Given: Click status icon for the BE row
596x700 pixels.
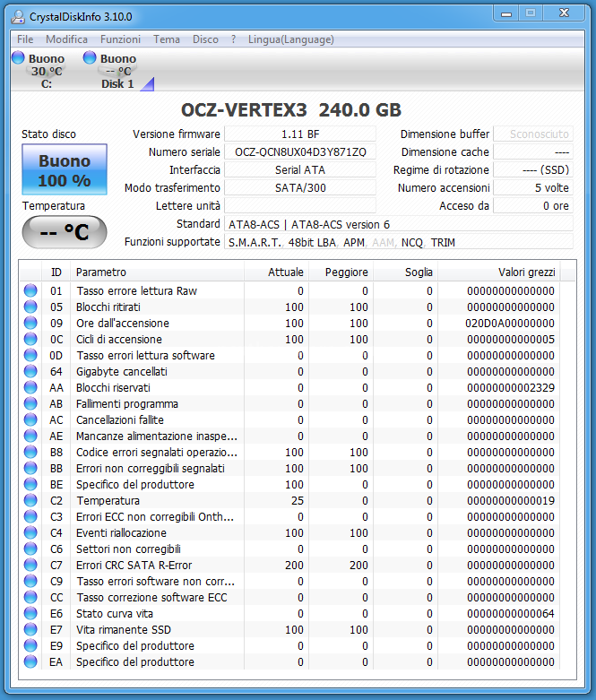Looking at the screenshot, I should (x=30, y=484).
